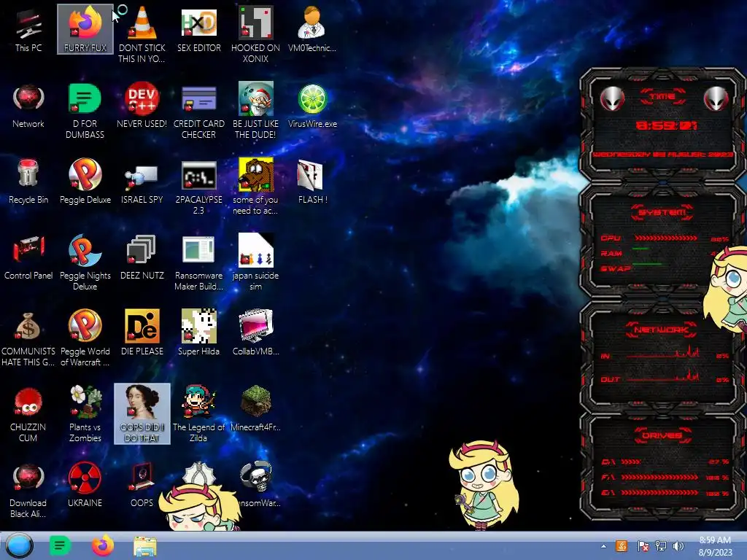Image resolution: width=747 pixels, height=560 pixels.
Task: Select the HOOKED ON XONIX icon
Action: 255,34
